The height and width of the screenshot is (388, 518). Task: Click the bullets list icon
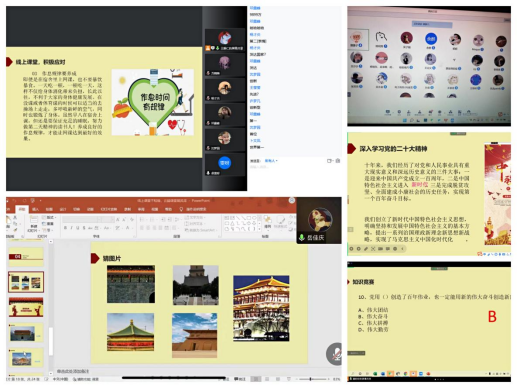[x=143, y=219]
